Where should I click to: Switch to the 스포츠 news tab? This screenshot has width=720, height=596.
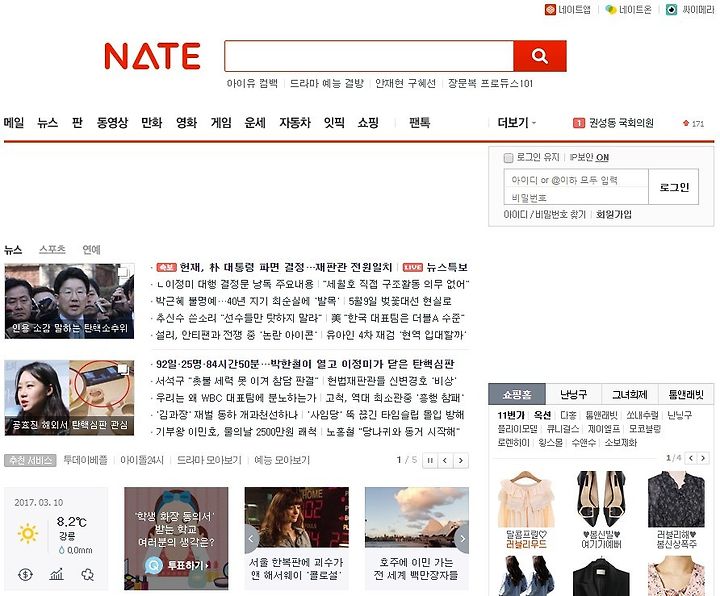(x=52, y=249)
